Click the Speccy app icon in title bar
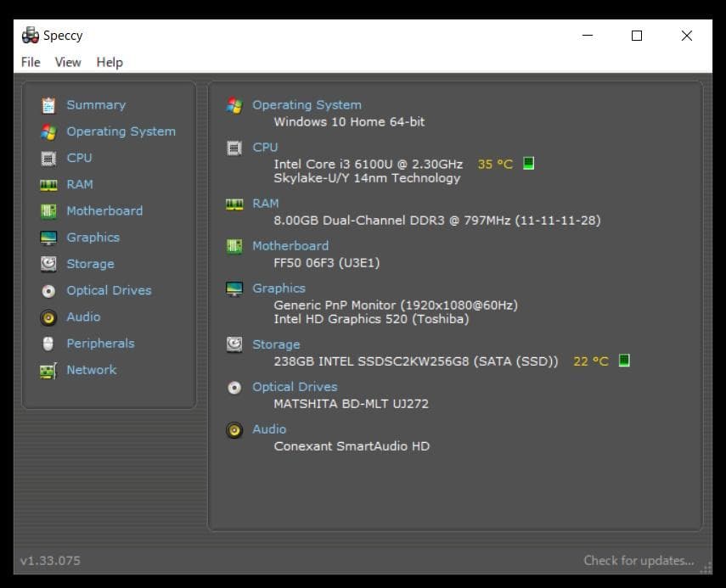726x588 pixels. pos(31,36)
